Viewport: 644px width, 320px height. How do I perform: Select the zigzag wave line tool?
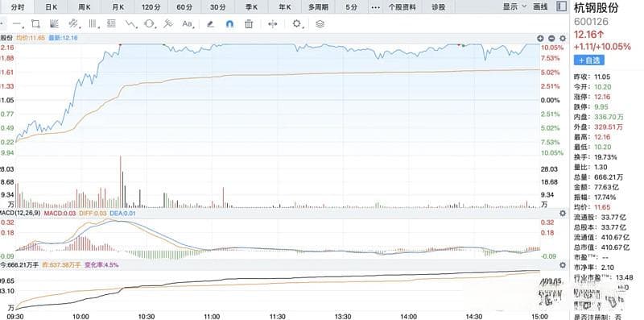[x=131, y=24]
